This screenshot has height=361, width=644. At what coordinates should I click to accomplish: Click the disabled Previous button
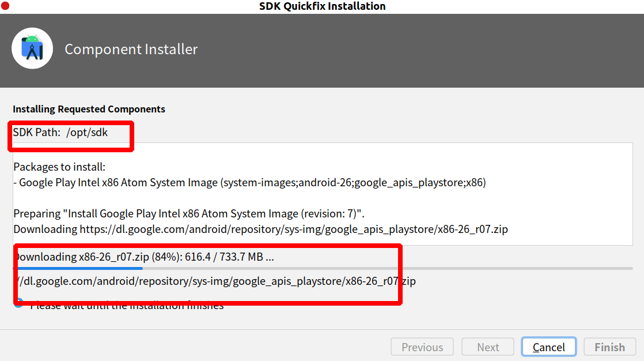422,347
